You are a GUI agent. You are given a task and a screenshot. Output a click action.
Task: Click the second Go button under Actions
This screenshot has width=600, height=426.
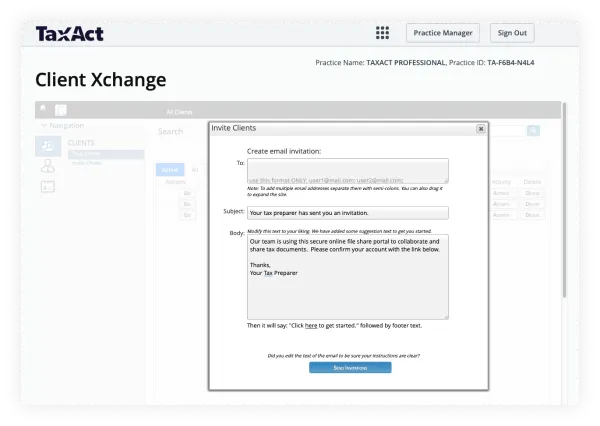pos(187,204)
